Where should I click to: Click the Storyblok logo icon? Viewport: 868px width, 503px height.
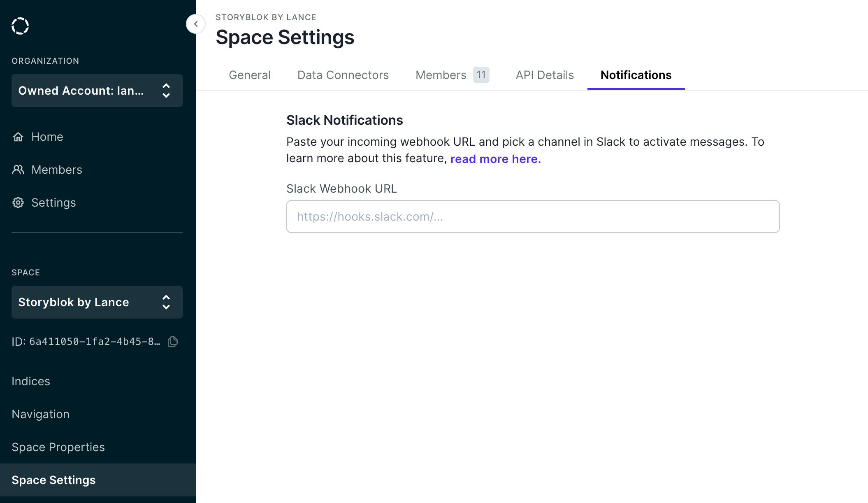click(x=20, y=26)
